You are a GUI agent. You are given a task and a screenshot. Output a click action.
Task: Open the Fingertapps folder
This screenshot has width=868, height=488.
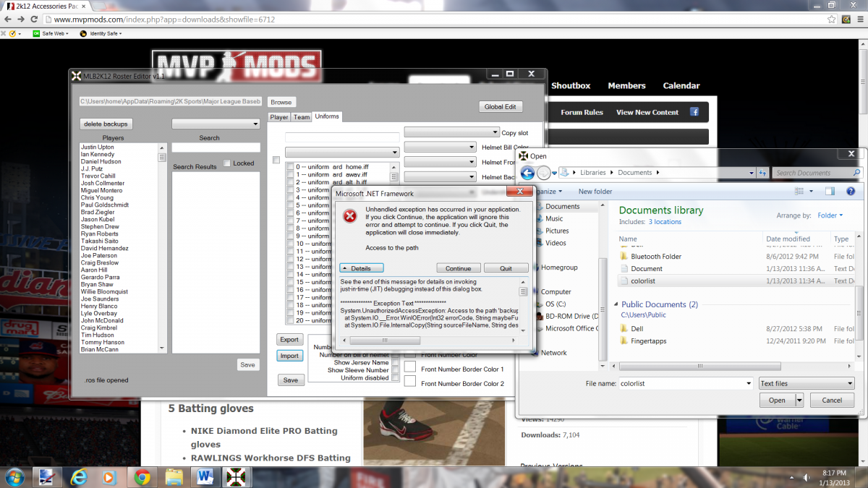click(648, 341)
